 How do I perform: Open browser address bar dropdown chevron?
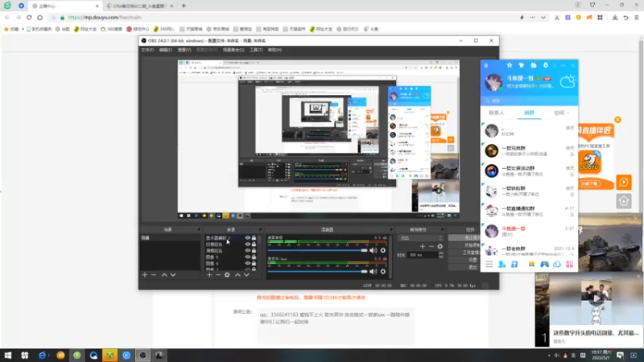pyautogui.click(x=543, y=17)
